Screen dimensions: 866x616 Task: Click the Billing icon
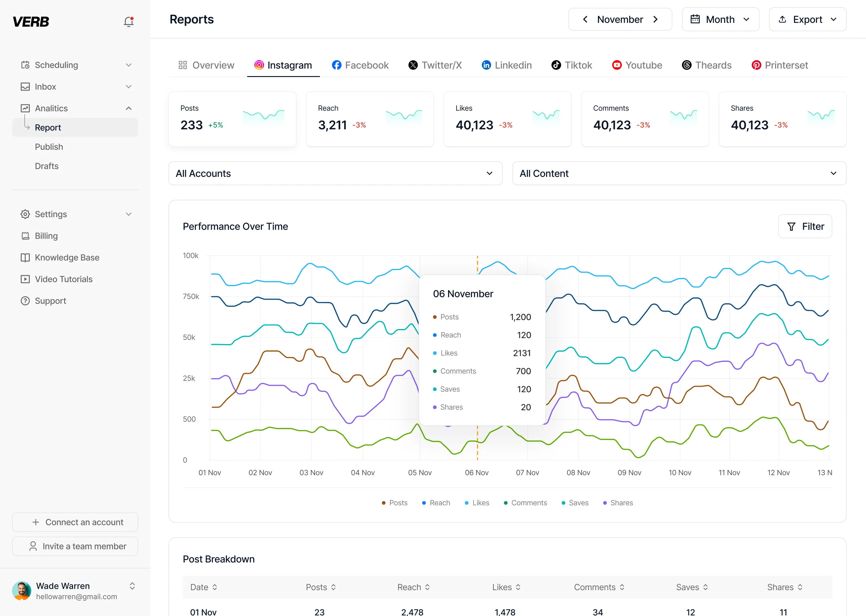25,236
